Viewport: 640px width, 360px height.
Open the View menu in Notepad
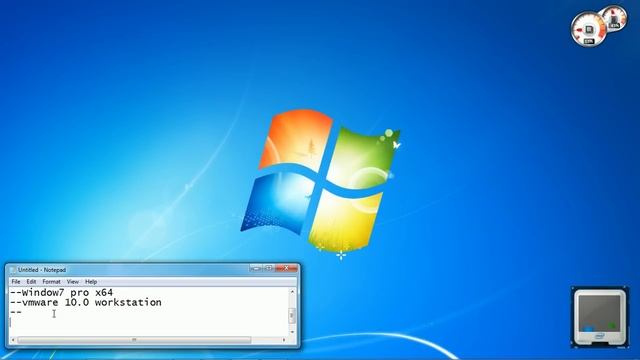pos(73,282)
